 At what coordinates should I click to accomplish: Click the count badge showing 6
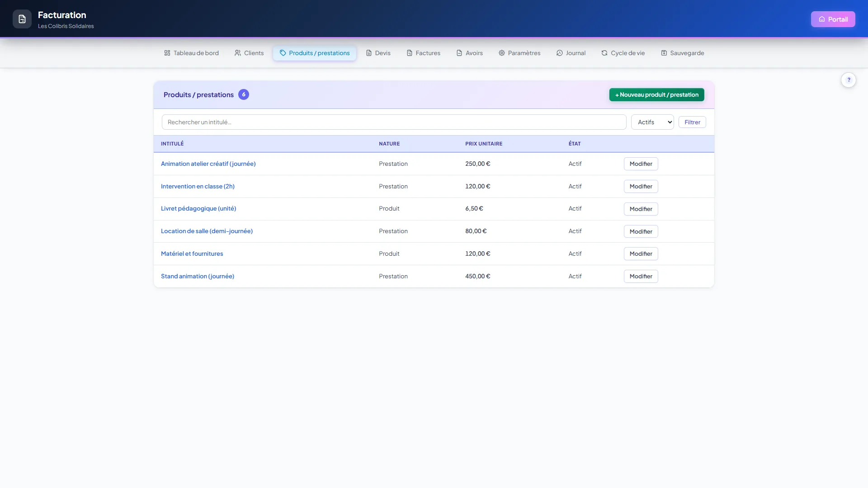pyautogui.click(x=244, y=94)
